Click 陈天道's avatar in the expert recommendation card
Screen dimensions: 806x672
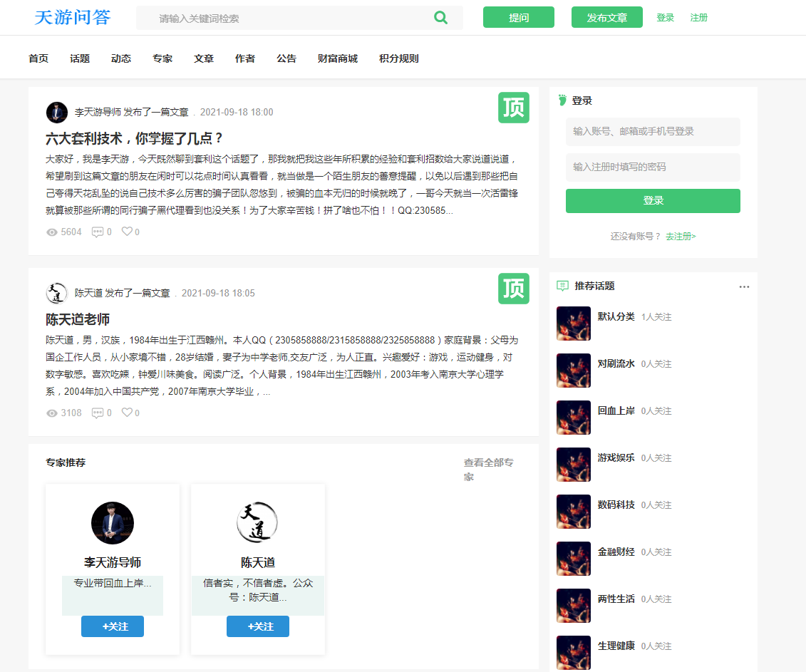[x=257, y=522]
